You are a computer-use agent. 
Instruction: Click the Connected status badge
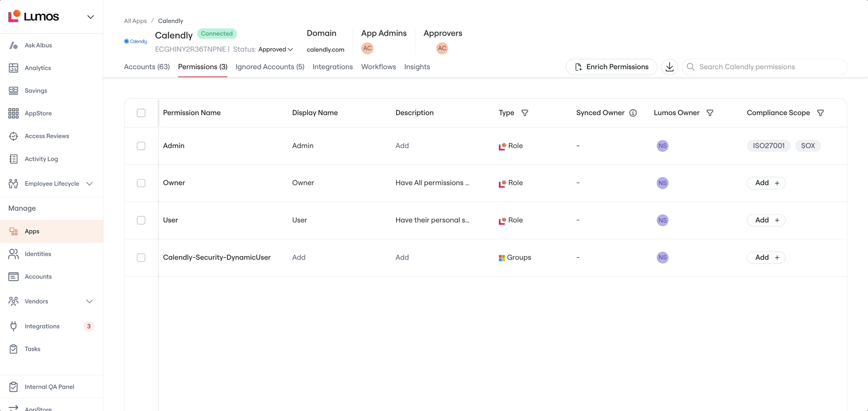[217, 34]
